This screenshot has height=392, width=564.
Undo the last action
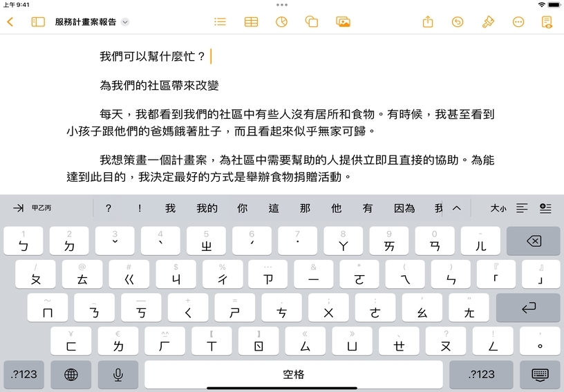click(457, 22)
